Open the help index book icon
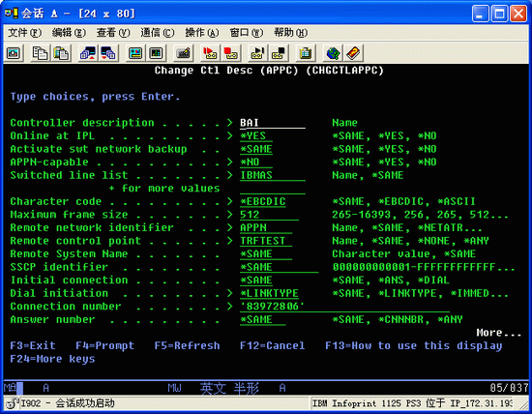This screenshot has height=414, width=532. [353, 53]
